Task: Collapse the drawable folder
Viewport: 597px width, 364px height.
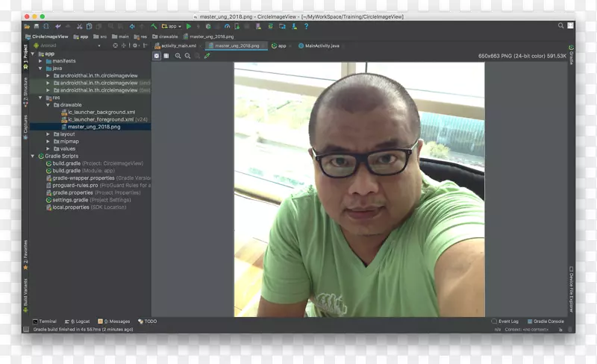Action: click(x=48, y=104)
